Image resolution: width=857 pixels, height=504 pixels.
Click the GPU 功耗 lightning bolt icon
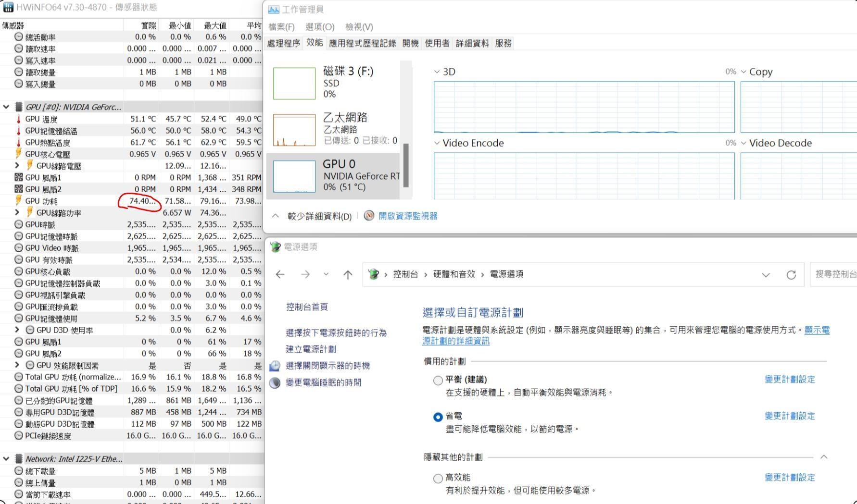19,201
